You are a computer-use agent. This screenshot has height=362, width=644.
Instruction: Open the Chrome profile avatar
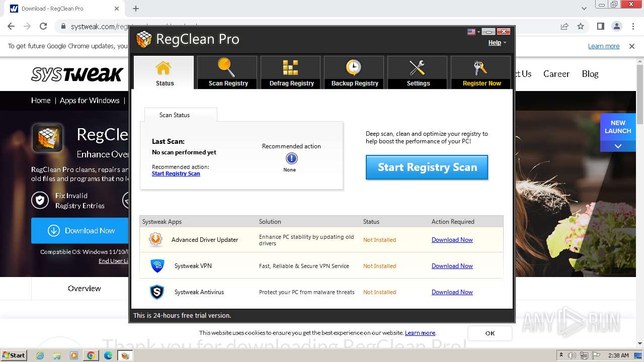(617, 26)
